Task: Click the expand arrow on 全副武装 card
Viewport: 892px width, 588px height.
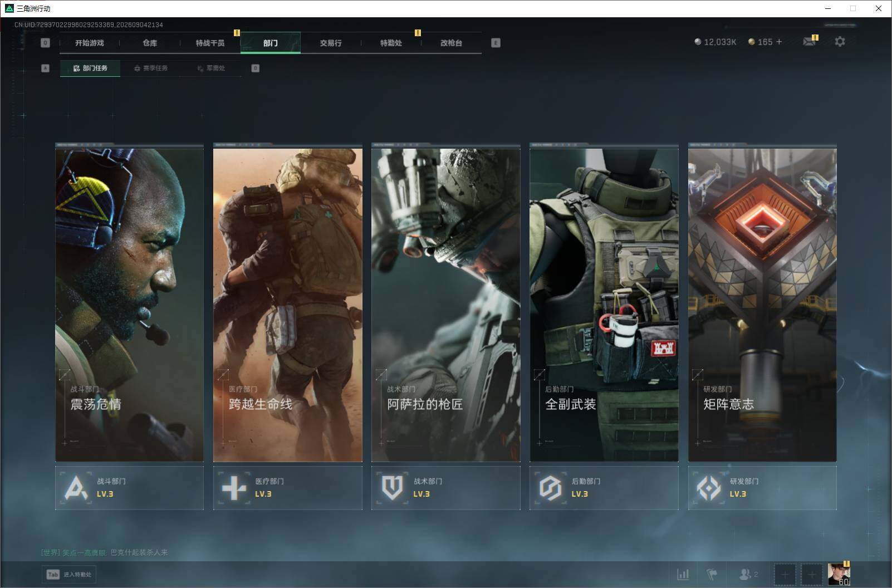Action: click(539, 375)
